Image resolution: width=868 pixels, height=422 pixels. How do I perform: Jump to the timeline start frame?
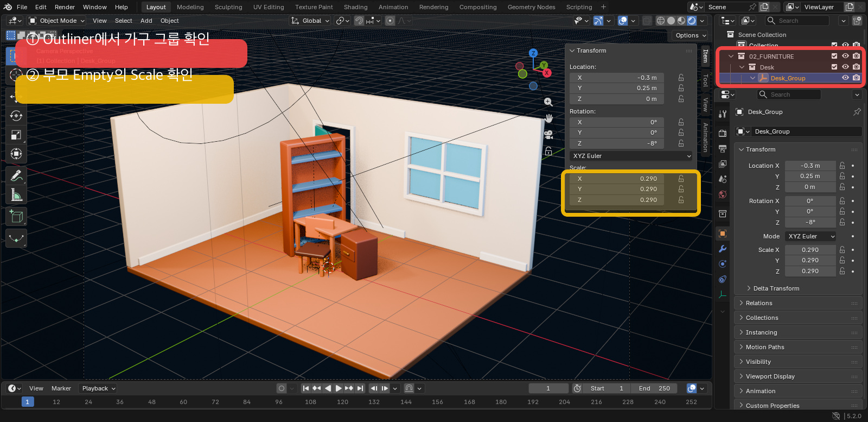click(306, 388)
